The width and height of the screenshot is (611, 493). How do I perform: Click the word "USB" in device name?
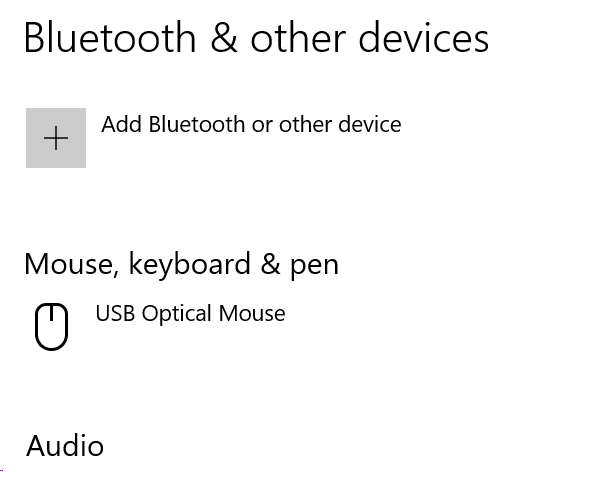[115, 314]
